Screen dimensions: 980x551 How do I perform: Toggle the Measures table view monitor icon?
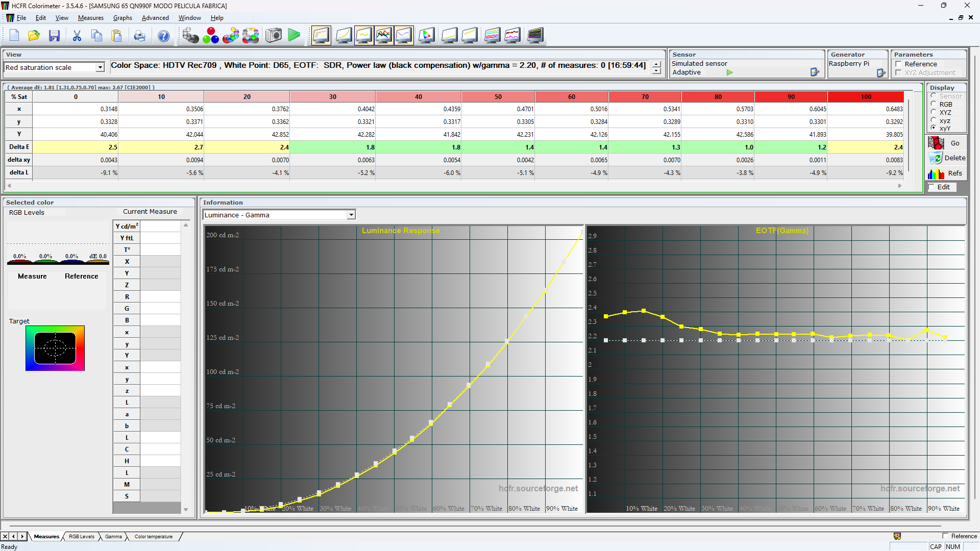(321, 36)
